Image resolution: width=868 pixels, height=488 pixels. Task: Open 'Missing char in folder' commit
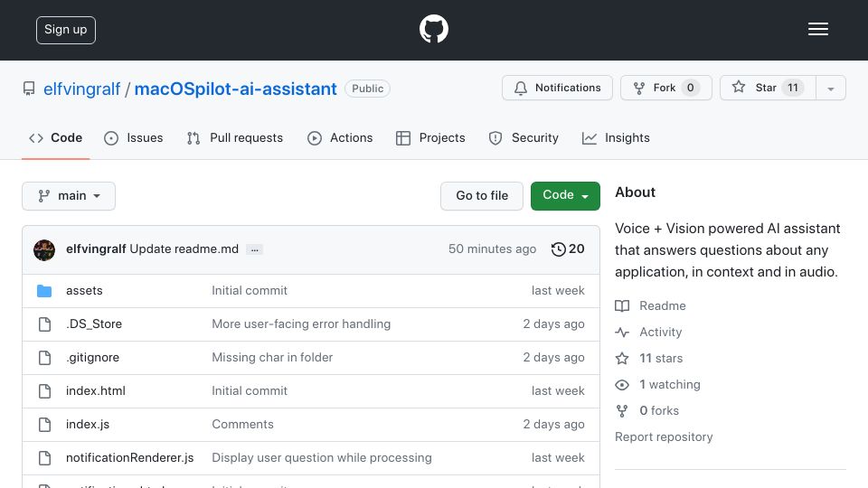(x=272, y=358)
